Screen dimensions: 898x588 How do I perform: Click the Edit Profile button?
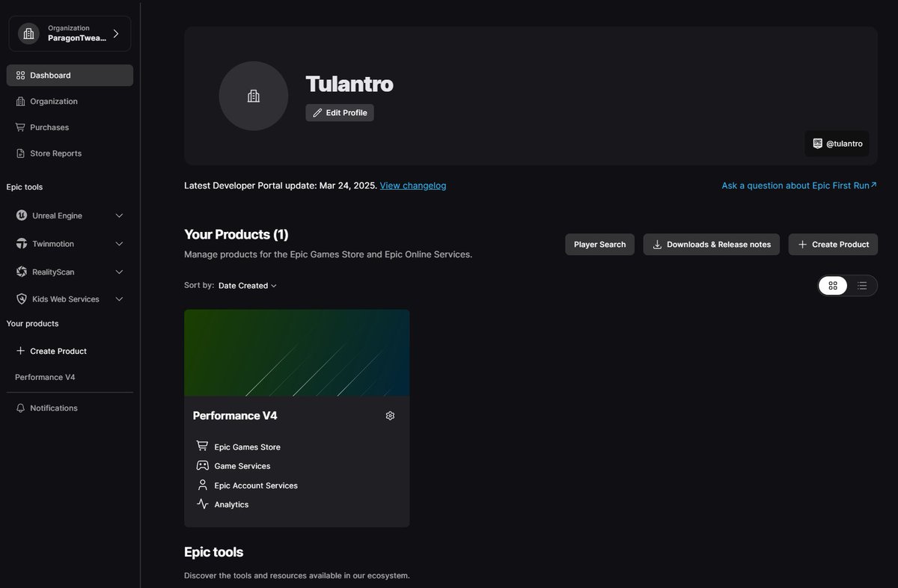(340, 113)
